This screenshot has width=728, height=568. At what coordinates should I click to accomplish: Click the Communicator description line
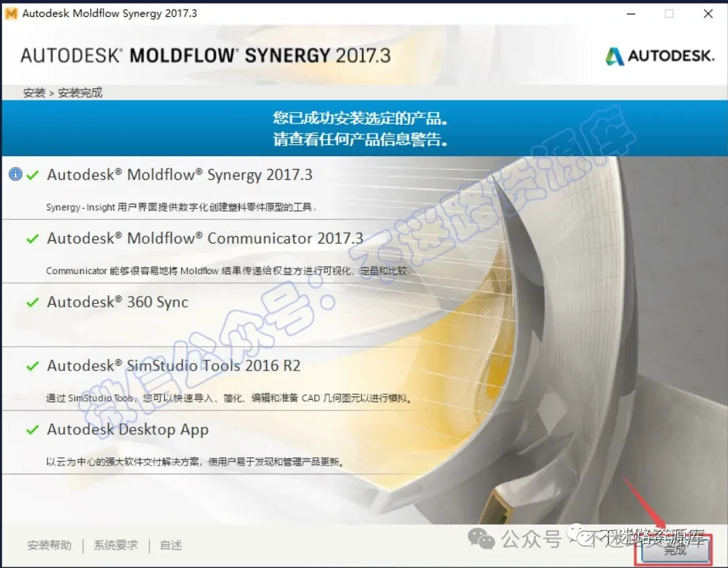click(228, 271)
